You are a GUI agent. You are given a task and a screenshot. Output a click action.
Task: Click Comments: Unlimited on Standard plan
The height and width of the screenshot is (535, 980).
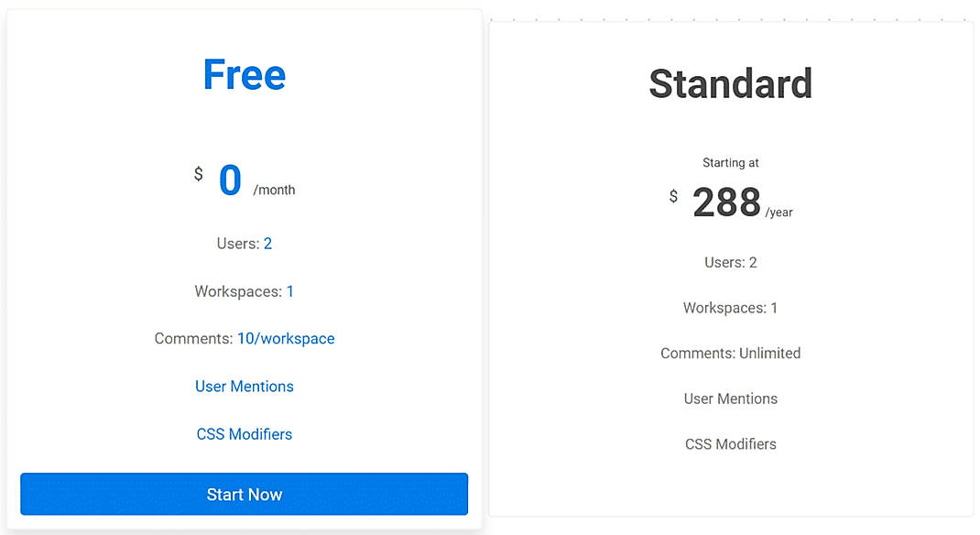(730, 353)
